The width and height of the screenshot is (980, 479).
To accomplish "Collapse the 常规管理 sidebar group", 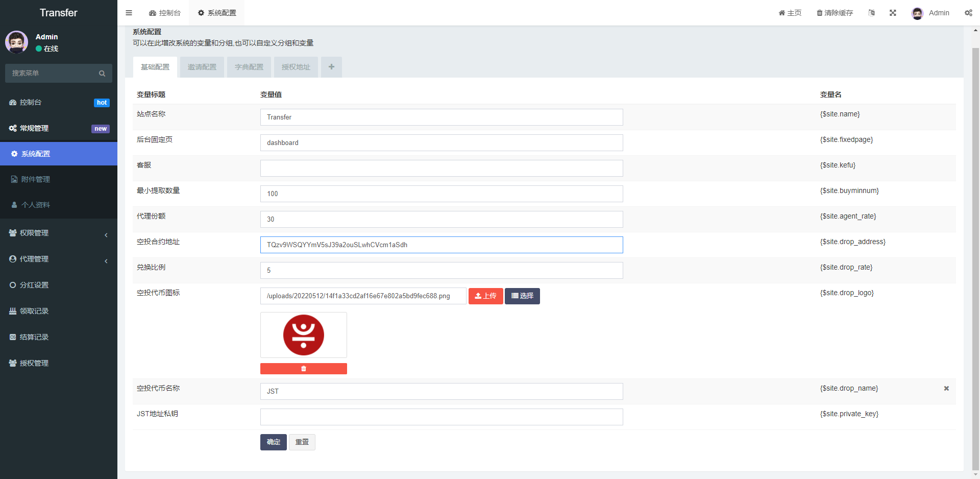I will (59, 128).
